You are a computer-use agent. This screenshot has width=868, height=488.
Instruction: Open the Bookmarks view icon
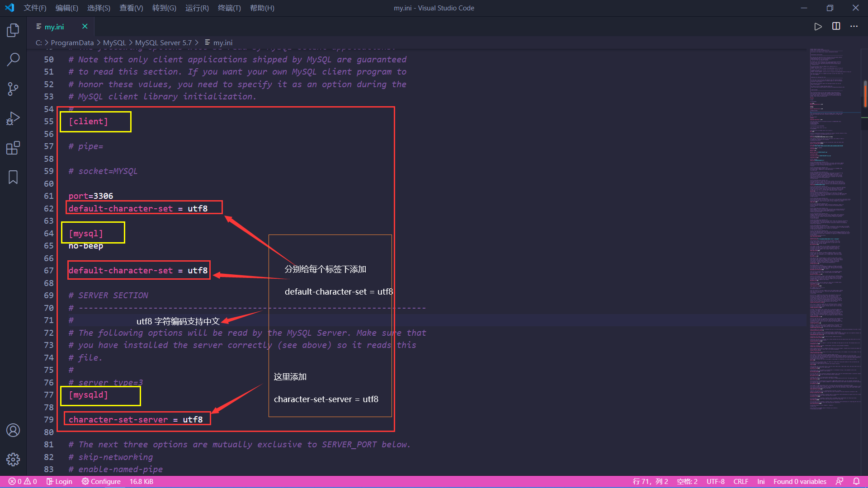tap(13, 177)
